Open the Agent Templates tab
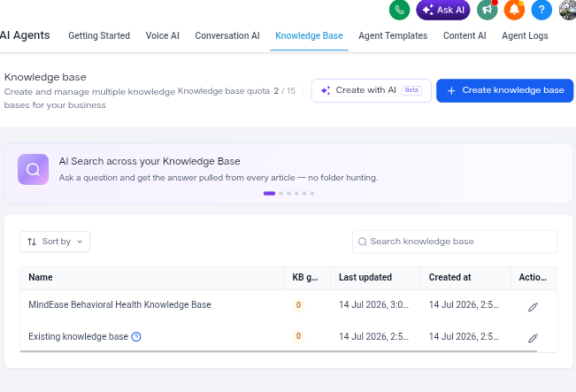The height and width of the screenshot is (392, 576). [393, 35]
